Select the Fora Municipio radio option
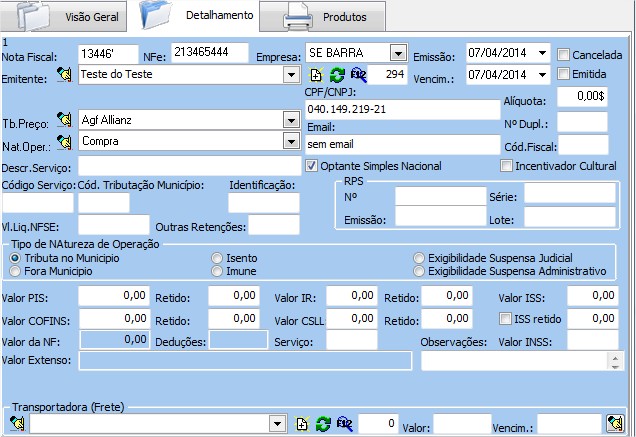 15,271
